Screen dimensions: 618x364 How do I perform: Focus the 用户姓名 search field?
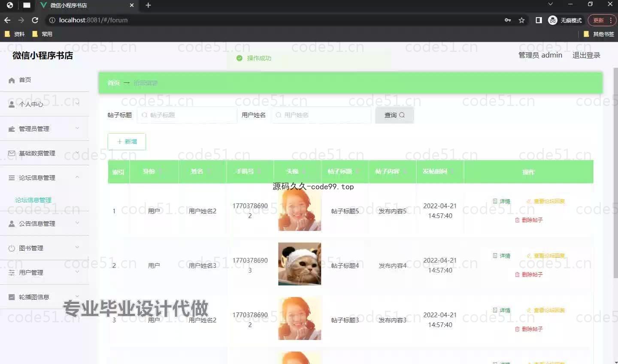[321, 115]
